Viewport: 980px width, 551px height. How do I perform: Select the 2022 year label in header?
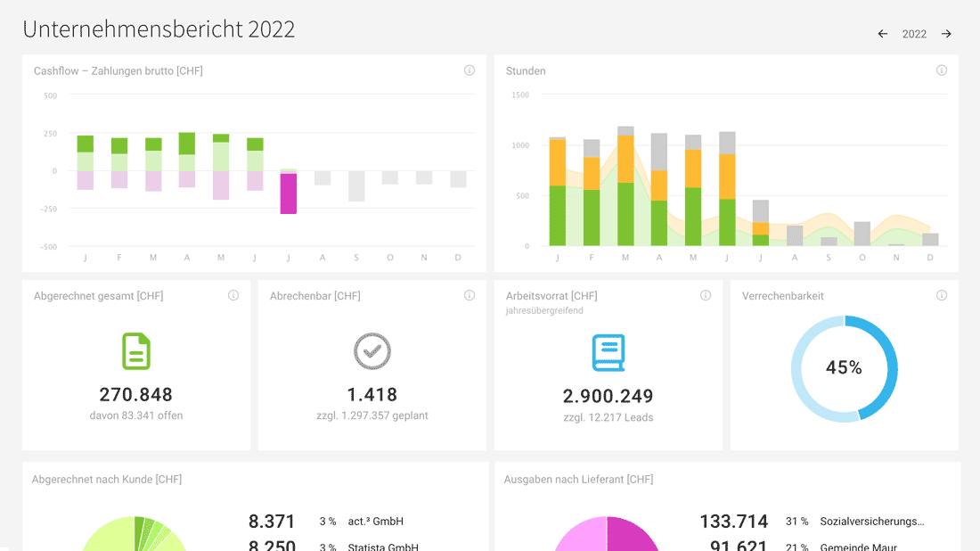914,34
